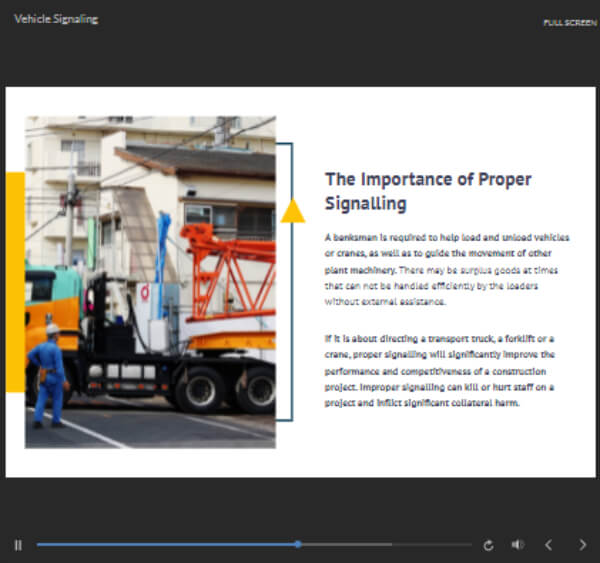Image resolution: width=600 pixels, height=563 pixels.
Task: Pause the slide playback
Action: tap(18, 545)
